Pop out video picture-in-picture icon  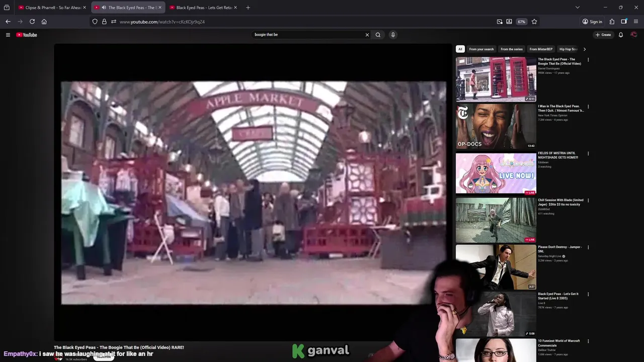tap(500, 22)
